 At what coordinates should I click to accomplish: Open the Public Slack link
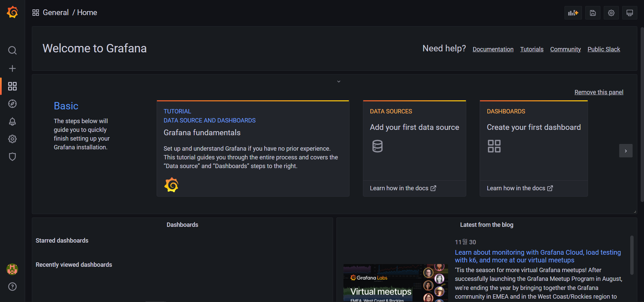[x=604, y=49]
